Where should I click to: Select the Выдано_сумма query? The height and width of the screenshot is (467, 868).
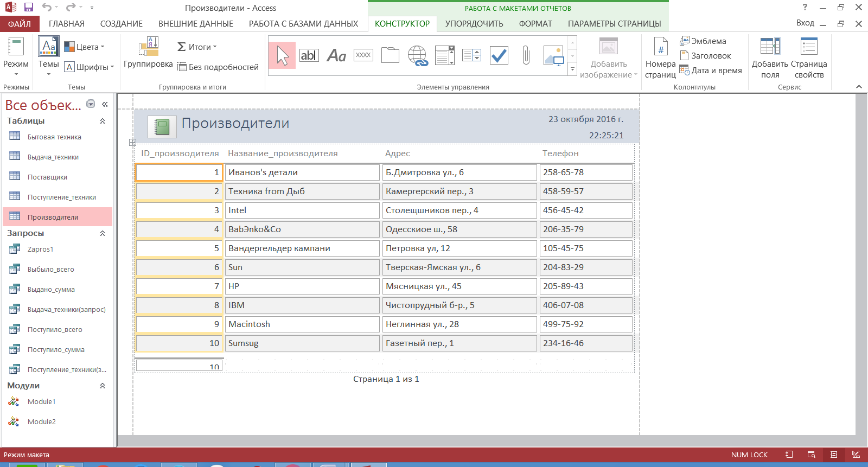coord(58,290)
